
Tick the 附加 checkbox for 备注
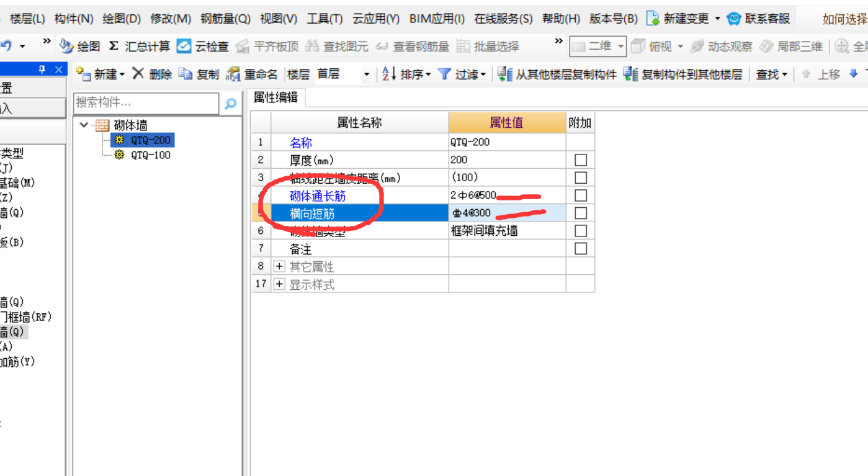(581, 248)
